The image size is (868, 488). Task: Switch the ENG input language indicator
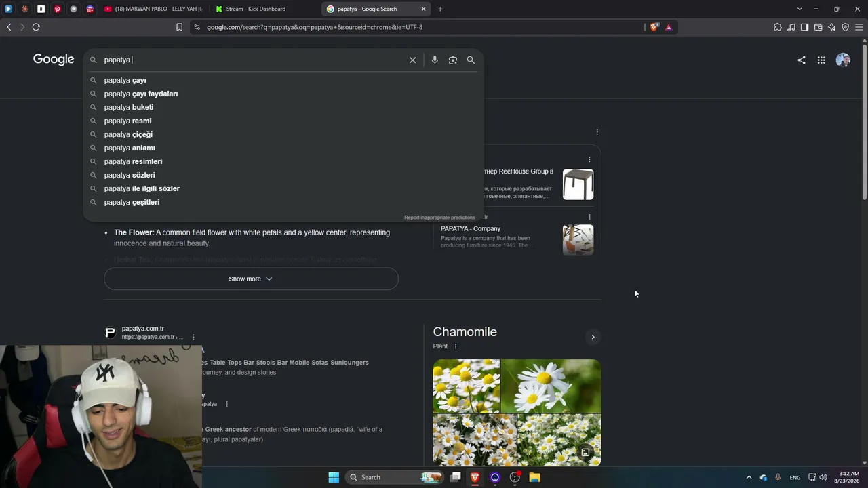coord(795,477)
